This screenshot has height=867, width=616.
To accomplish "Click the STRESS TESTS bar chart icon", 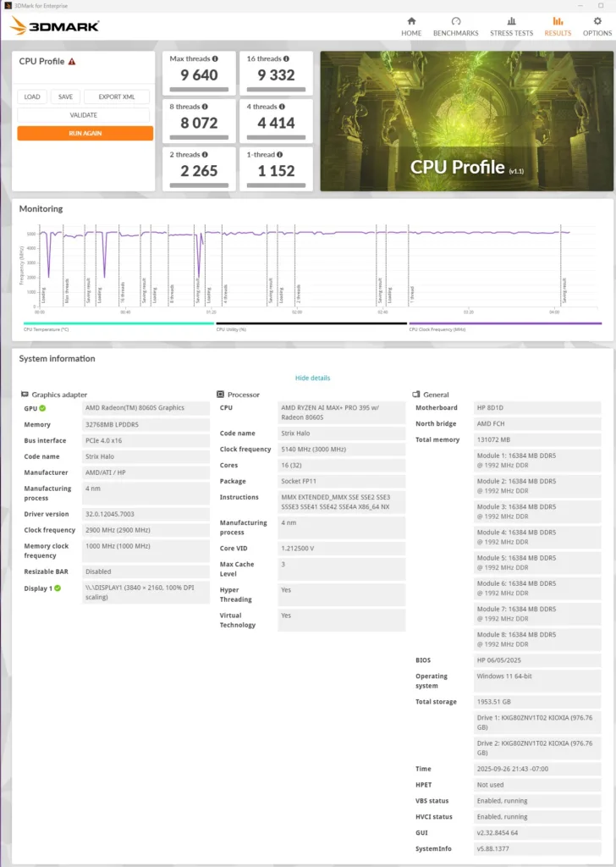I will [x=511, y=21].
